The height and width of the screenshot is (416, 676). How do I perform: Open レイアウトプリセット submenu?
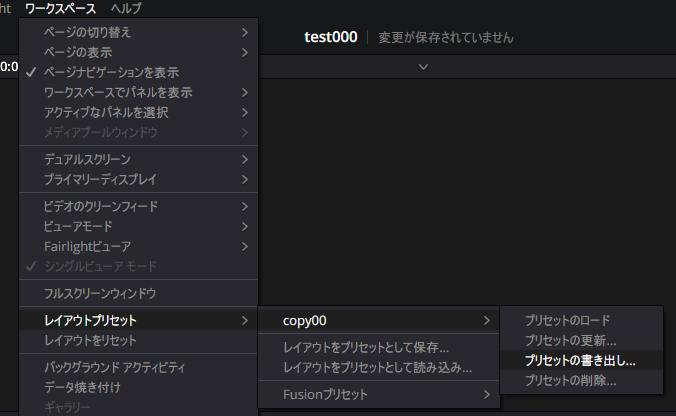tap(138, 320)
